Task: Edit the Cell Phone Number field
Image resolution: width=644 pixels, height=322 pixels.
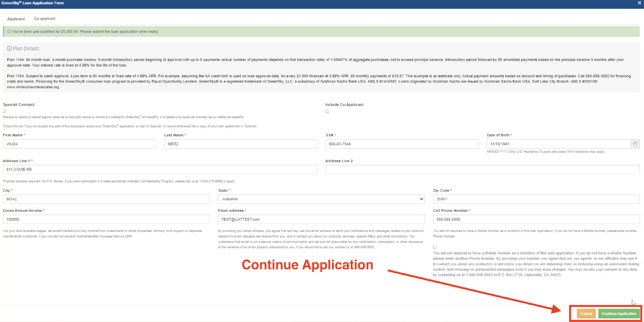Action: pyautogui.click(x=536, y=219)
